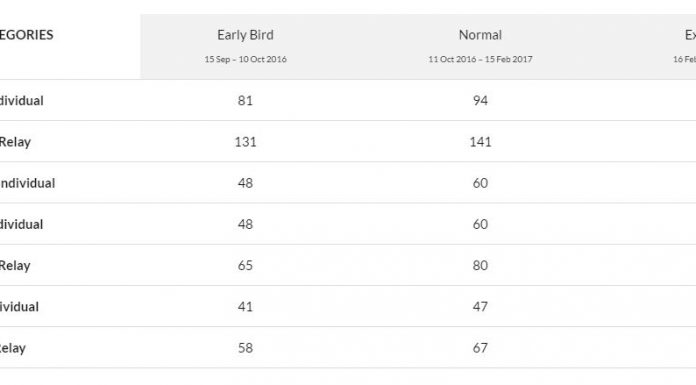Viewport: 696px width, 385px height.
Task: Click the first row's Individual category label
Action: (x=21, y=100)
